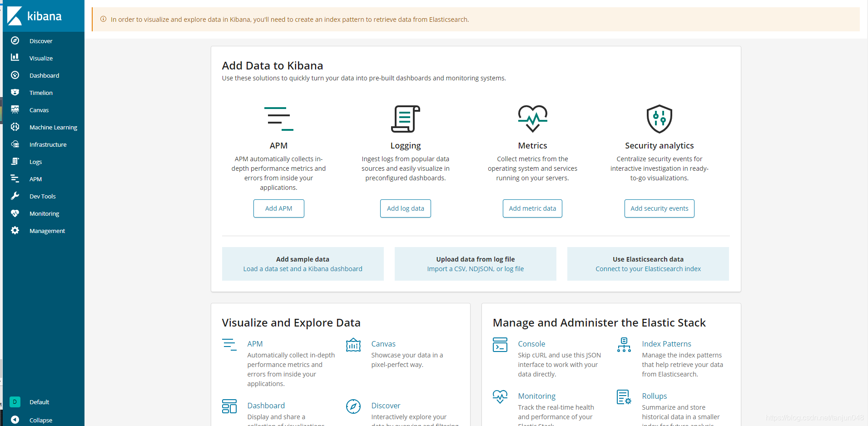
Task: Go to Dashboard in the sidebar
Action: pos(44,75)
